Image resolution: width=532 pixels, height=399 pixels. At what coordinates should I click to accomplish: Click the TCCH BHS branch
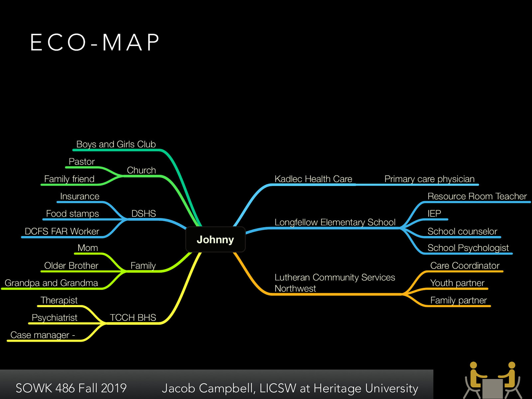(x=133, y=318)
